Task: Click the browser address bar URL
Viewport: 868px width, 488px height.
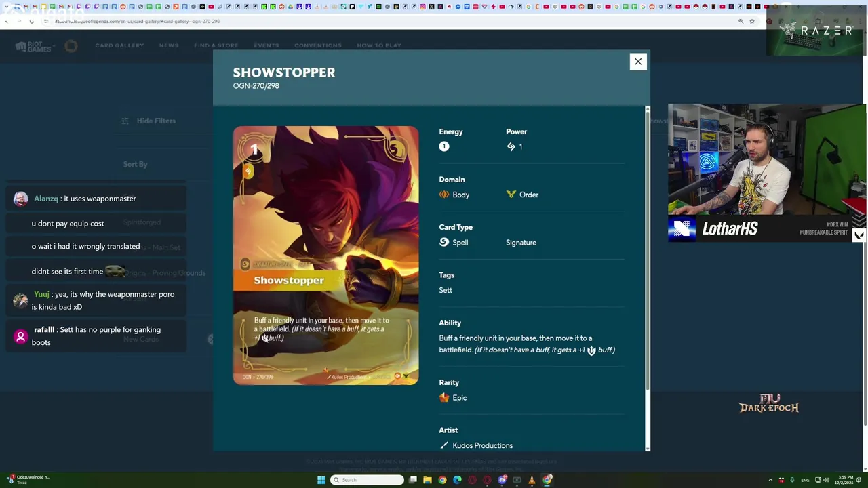Action: pyautogui.click(x=138, y=21)
